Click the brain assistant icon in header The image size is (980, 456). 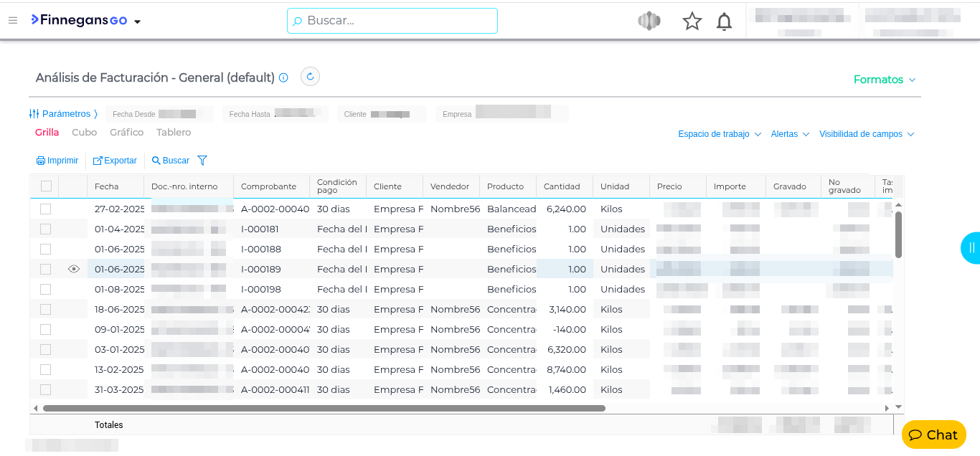pos(649,22)
